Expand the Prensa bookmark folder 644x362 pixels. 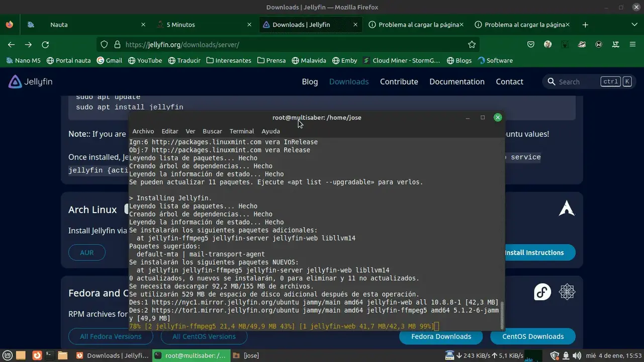(x=271, y=60)
